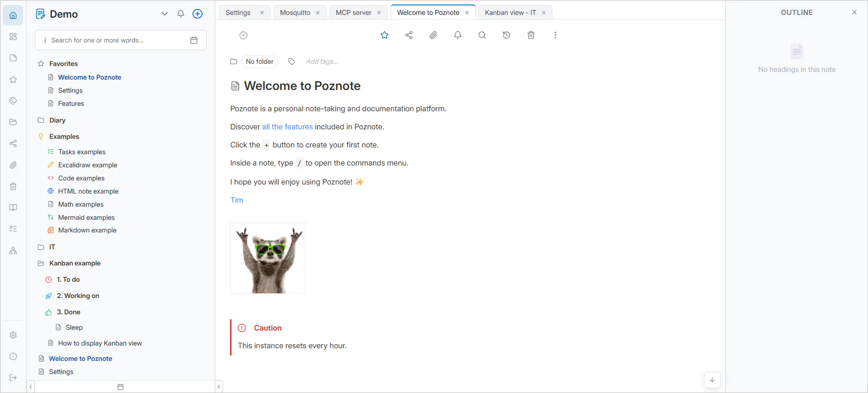The height and width of the screenshot is (393, 868).
Task: Close the Kanban view - IT tab
Action: (544, 13)
